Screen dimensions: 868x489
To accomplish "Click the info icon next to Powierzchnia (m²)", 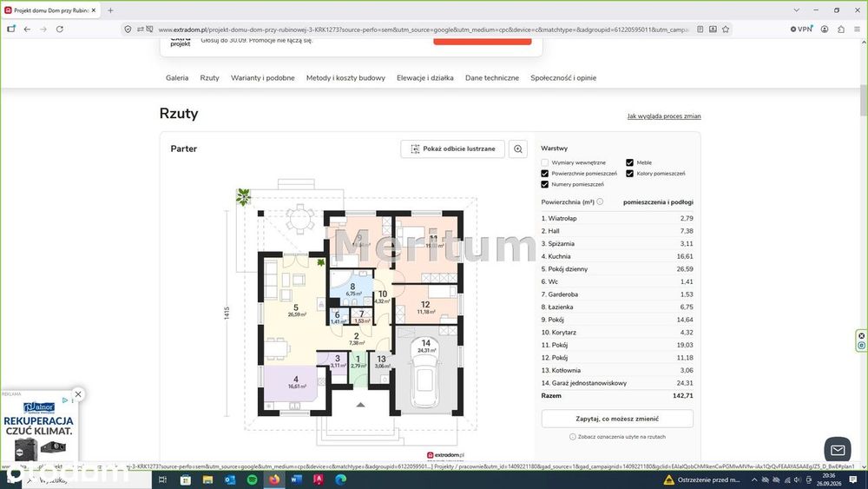I will pos(600,202).
